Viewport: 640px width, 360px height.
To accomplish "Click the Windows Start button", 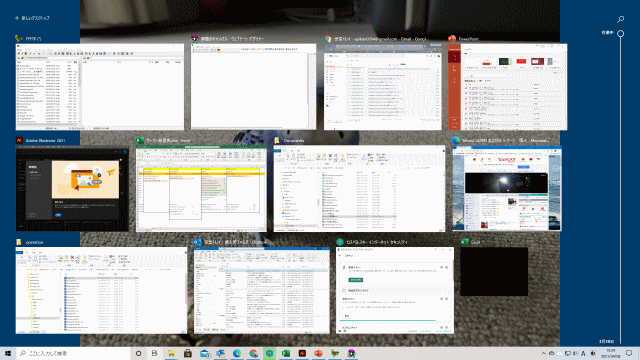I will tap(8, 353).
